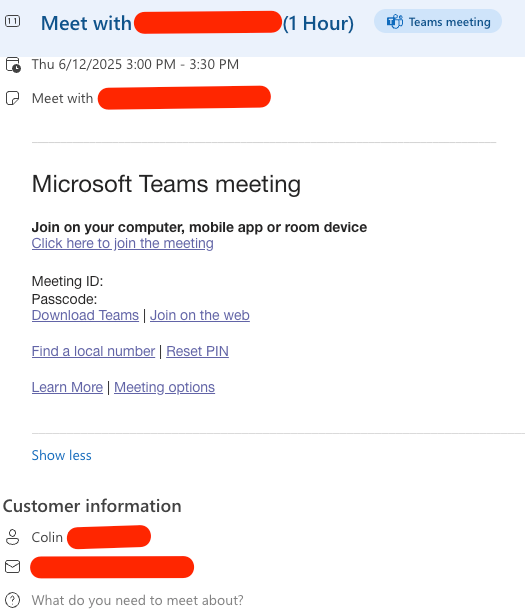Image resolution: width=525 pixels, height=614 pixels.
Task: Open the Download Teams link
Action: point(85,315)
